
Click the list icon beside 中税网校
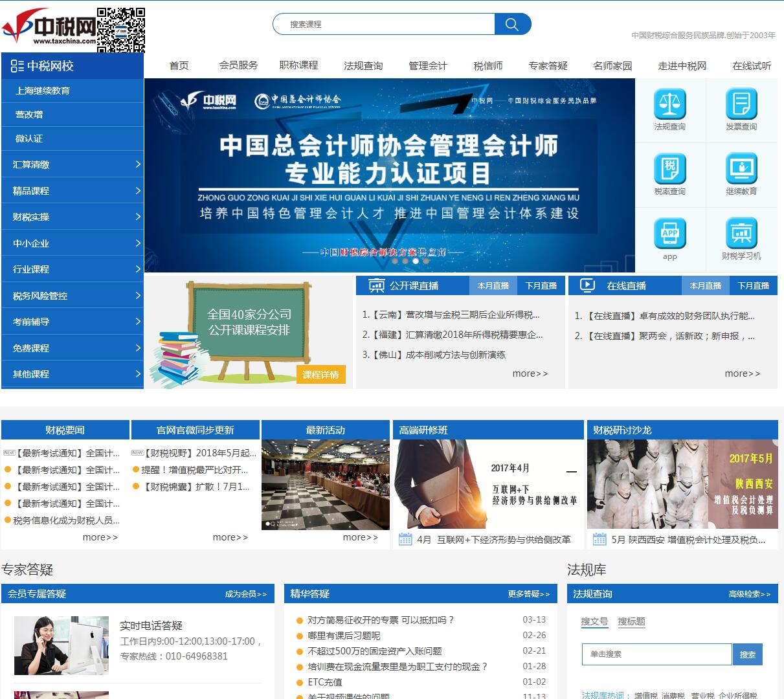[17, 65]
